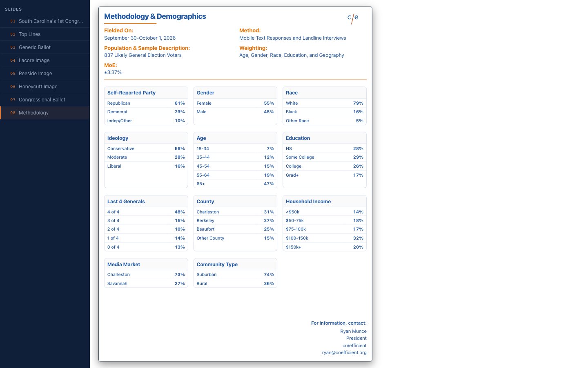The height and width of the screenshot is (368, 588).
Task: Click the ±3.37% margin of error value
Action: (113, 72)
